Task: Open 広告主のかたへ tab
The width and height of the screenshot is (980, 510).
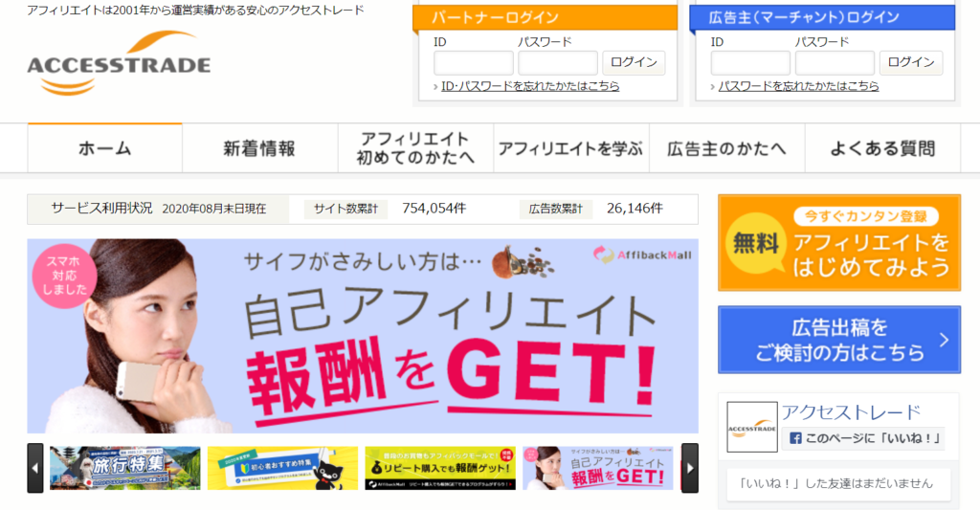Action: pyautogui.click(x=727, y=148)
